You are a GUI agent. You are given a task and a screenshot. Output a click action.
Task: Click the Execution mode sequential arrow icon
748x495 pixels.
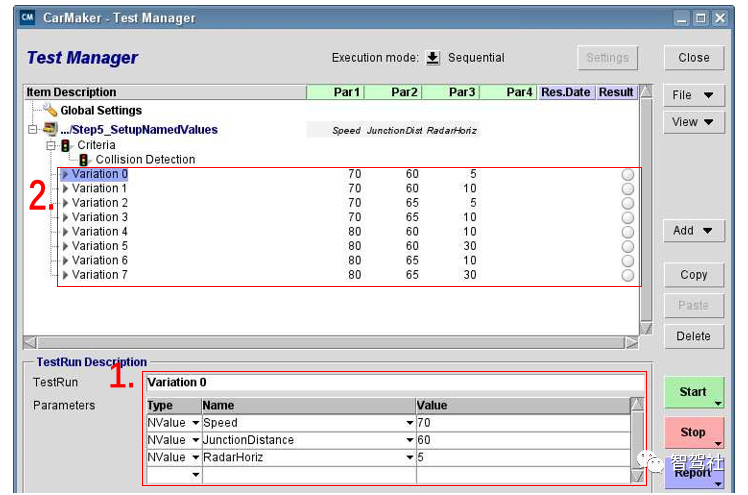pos(433,58)
